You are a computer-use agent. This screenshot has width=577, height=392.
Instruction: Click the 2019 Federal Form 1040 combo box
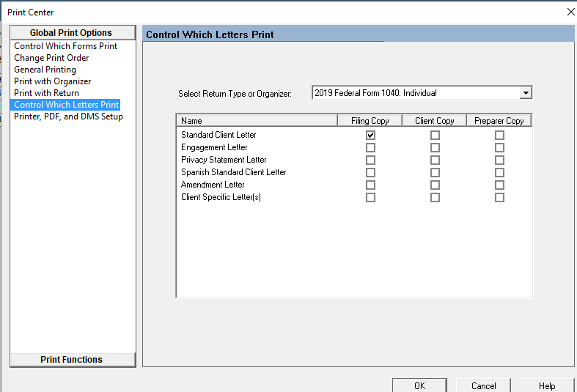(x=415, y=93)
